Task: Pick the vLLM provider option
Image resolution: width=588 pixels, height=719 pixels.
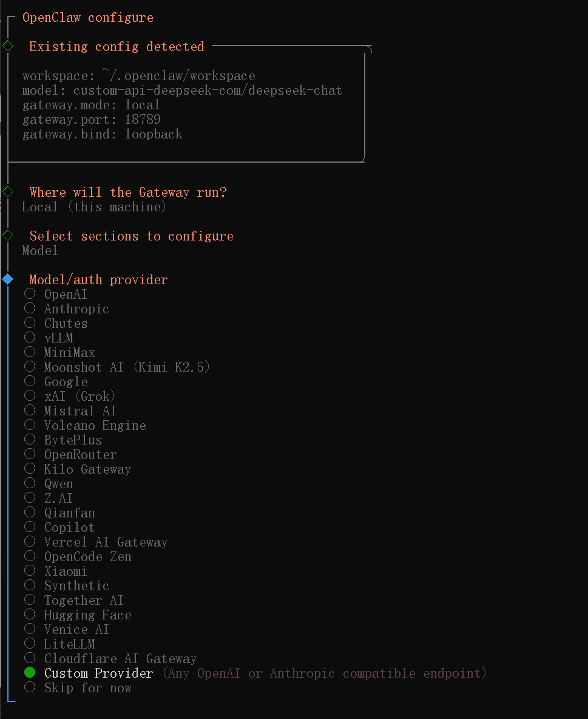Action: pos(49,338)
